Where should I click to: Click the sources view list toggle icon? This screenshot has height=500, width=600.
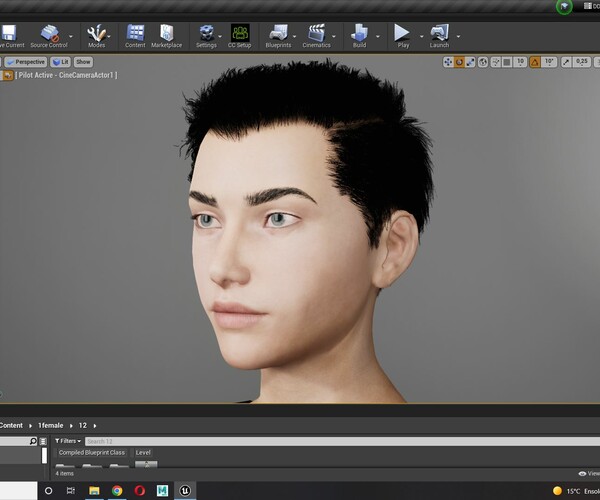coord(43,441)
